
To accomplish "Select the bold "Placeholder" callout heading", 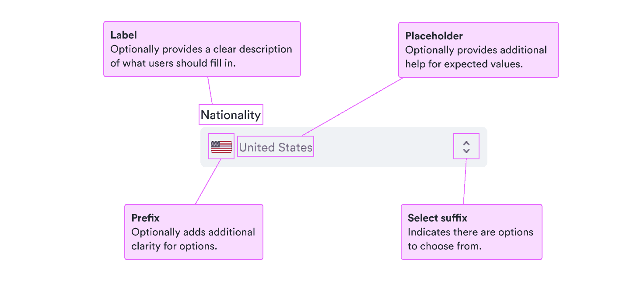I will tap(434, 36).
